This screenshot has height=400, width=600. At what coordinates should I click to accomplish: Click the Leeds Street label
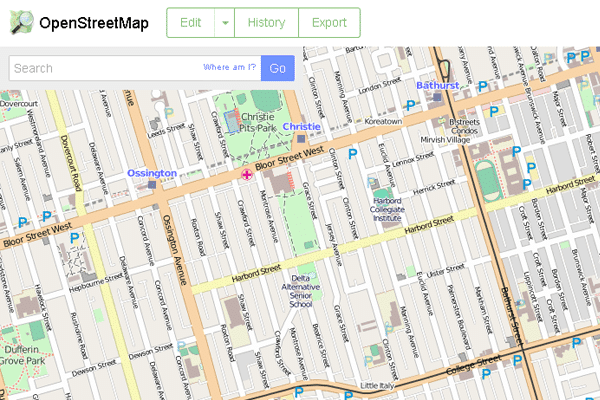166,131
